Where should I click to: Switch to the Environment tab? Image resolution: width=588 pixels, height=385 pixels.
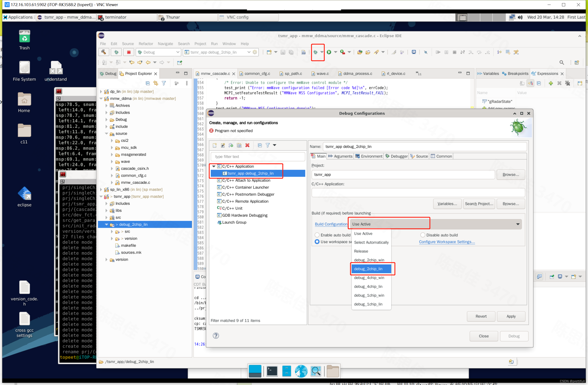coord(369,156)
